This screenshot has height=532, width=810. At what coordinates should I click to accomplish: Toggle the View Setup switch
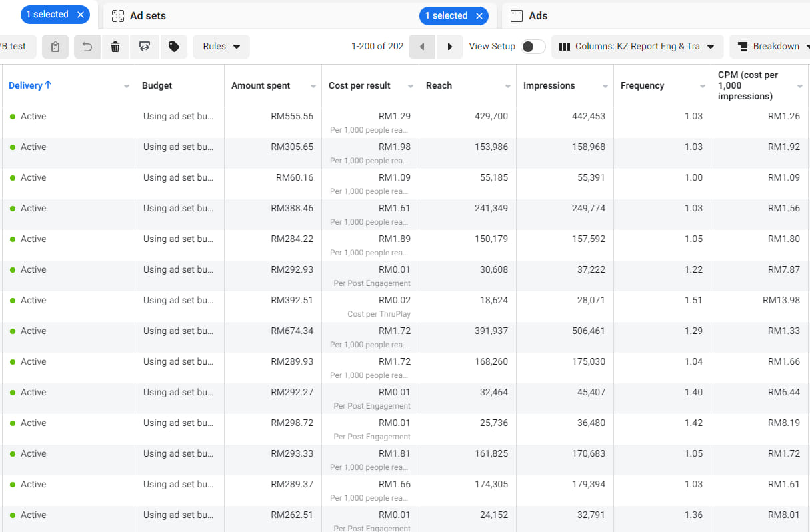[533, 47]
